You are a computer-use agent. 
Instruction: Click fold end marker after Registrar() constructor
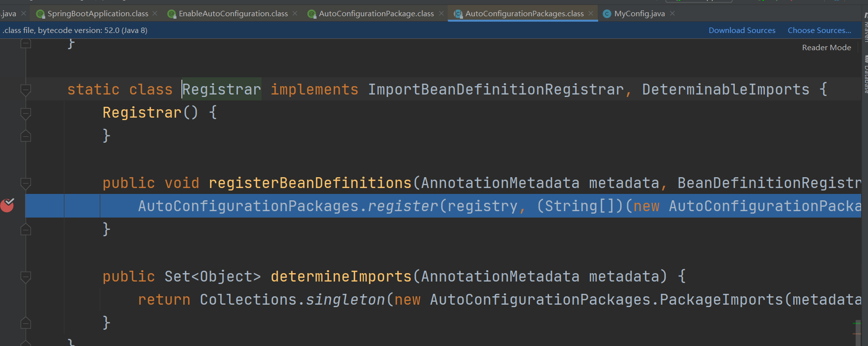click(x=26, y=136)
